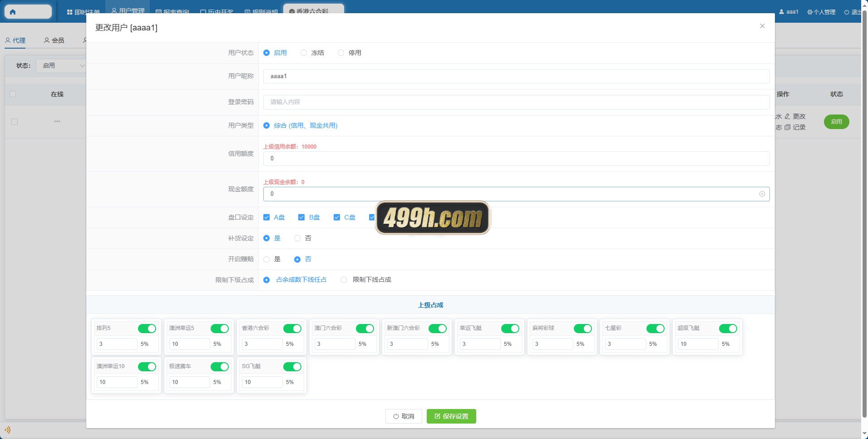Check the select-all checkbox in table header
This screenshot has width=868, height=439.
tap(13, 94)
